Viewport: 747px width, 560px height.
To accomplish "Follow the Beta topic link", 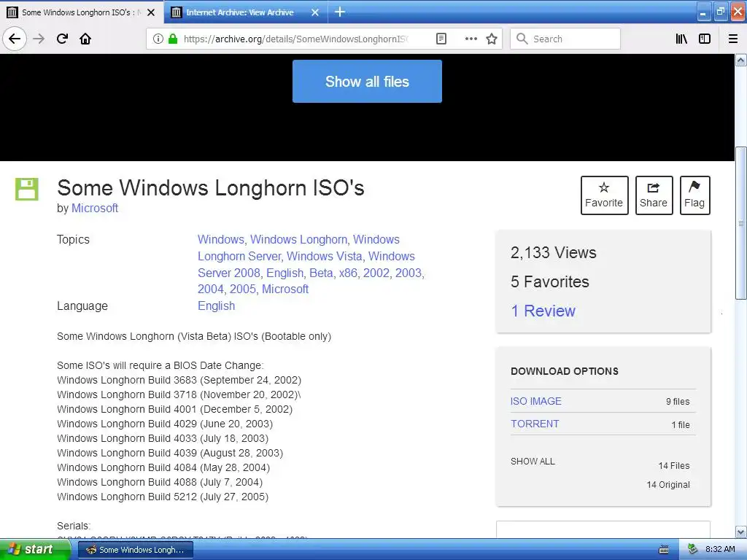I will pos(321,273).
